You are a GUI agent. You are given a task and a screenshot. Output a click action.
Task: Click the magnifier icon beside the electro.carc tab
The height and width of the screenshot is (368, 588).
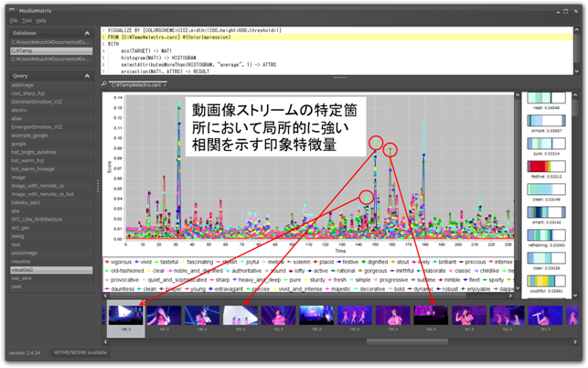click(x=103, y=84)
